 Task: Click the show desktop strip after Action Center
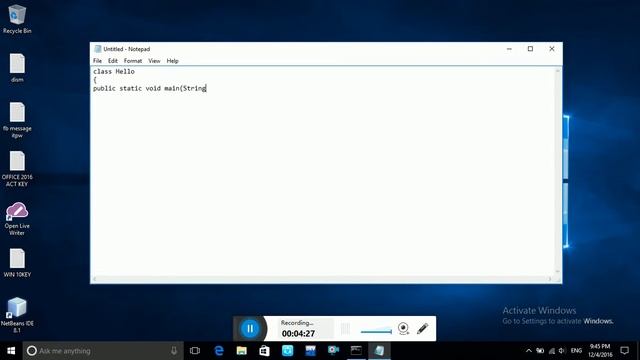[638, 351]
